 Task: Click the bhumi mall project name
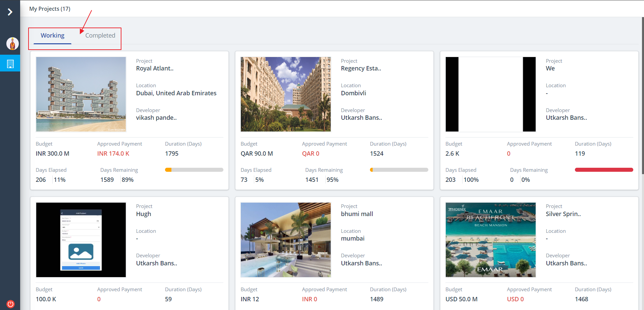pyautogui.click(x=357, y=214)
